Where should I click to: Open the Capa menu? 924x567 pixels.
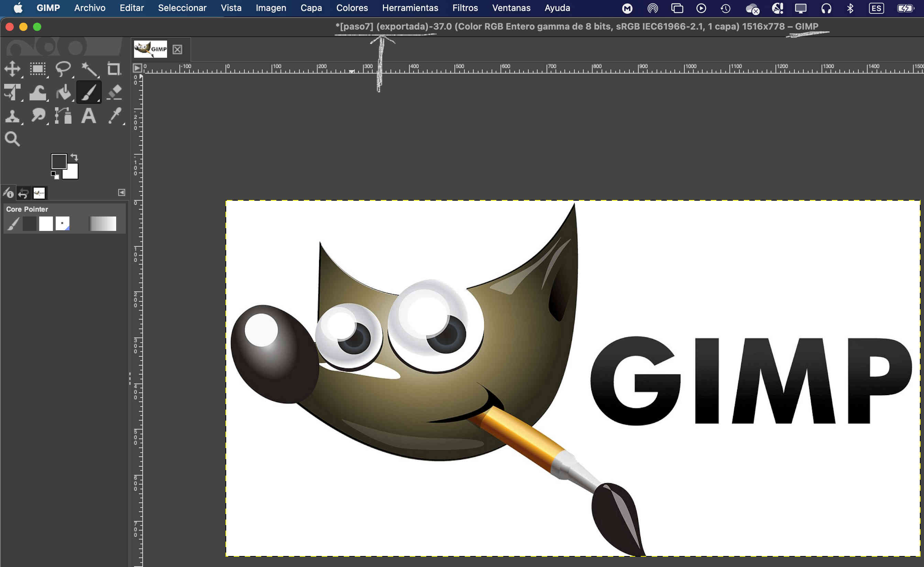pyautogui.click(x=311, y=8)
